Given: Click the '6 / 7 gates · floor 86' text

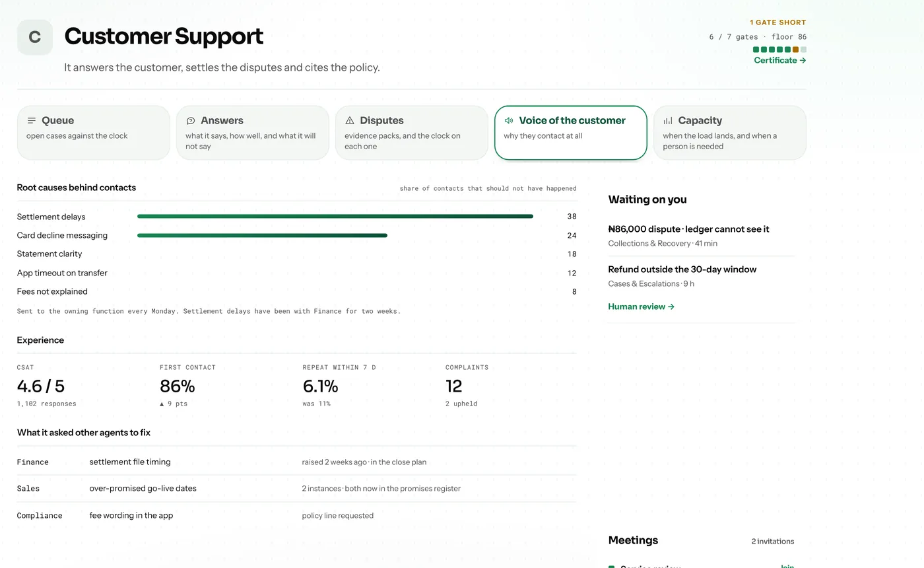Looking at the screenshot, I should pyautogui.click(x=758, y=37).
